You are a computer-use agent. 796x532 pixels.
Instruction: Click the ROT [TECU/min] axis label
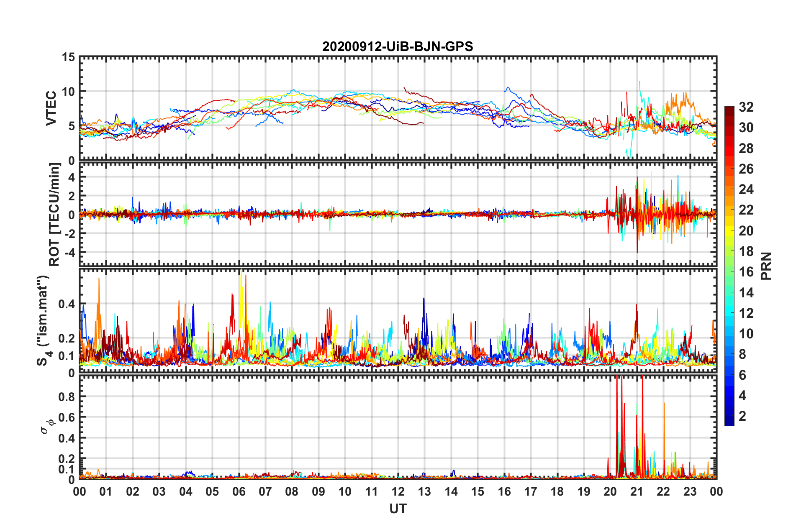pos(54,215)
